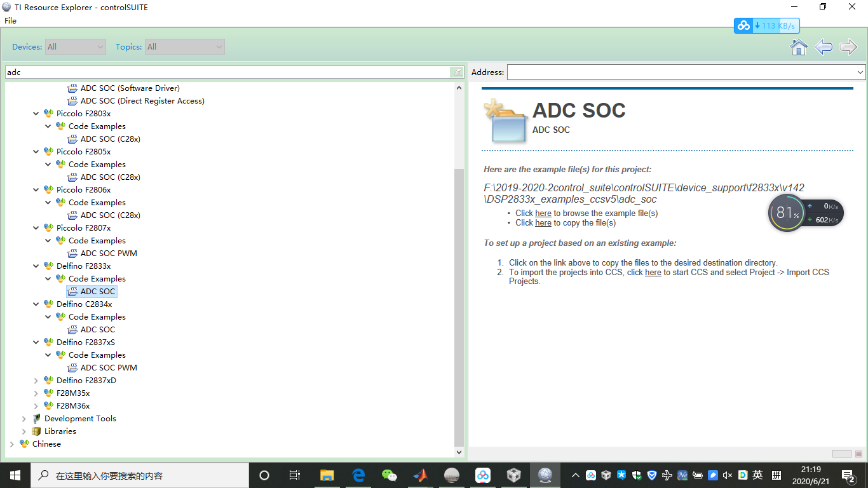Viewport: 868px width, 488px height.
Task: Collapse the Piccolo F2803x node
Action: click(36, 114)
